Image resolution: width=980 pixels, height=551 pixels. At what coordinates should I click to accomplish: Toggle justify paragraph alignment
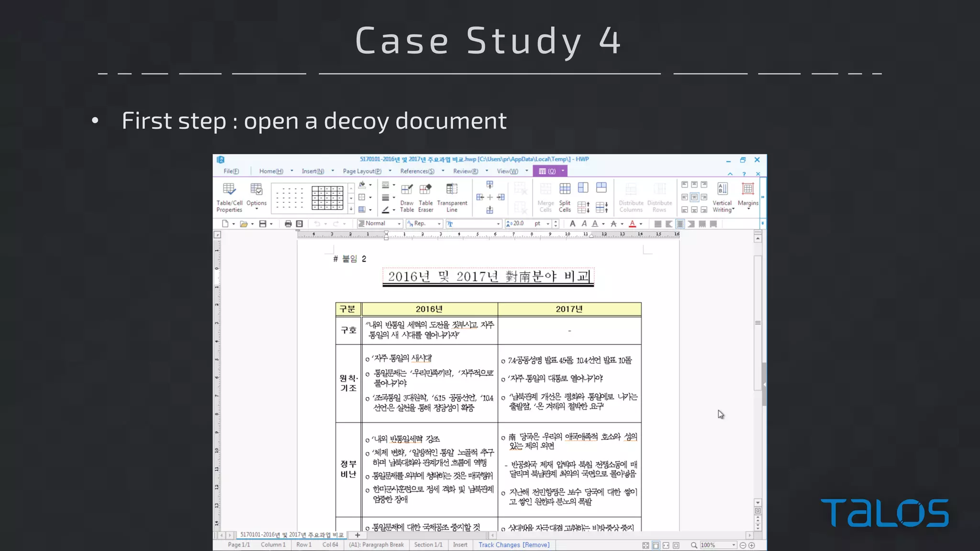[x=658, y=224]
